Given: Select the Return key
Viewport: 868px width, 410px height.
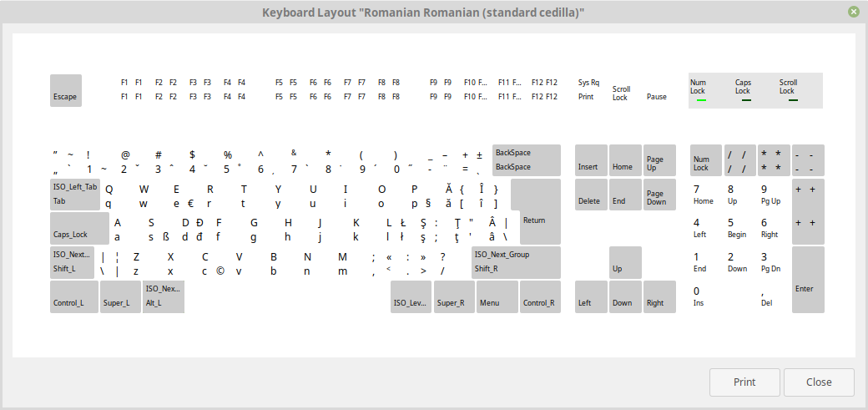Looking at the screenshot, I should click(535, 211).
